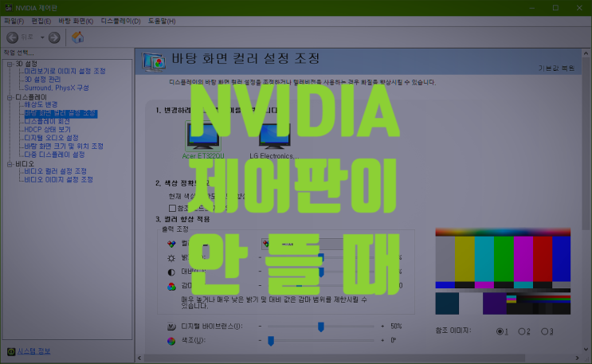Adjust the 디지털 바이브런스 slider

(321, 327)
